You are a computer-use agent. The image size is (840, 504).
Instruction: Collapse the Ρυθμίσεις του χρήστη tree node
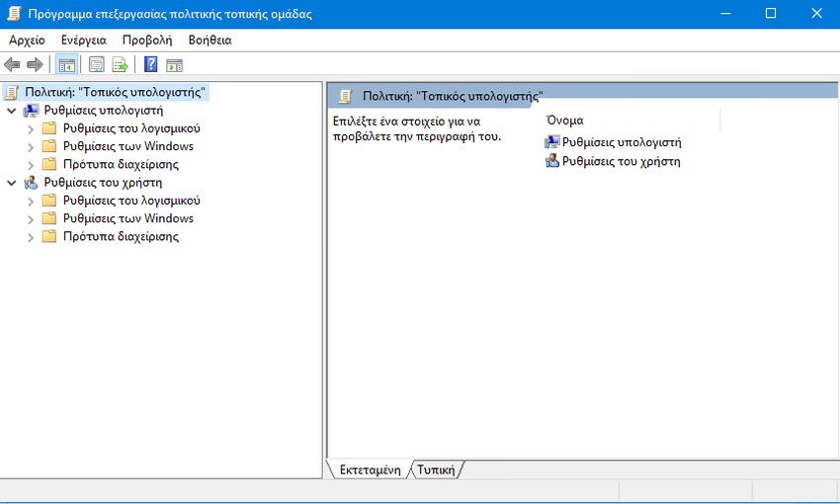pos(12,183)
